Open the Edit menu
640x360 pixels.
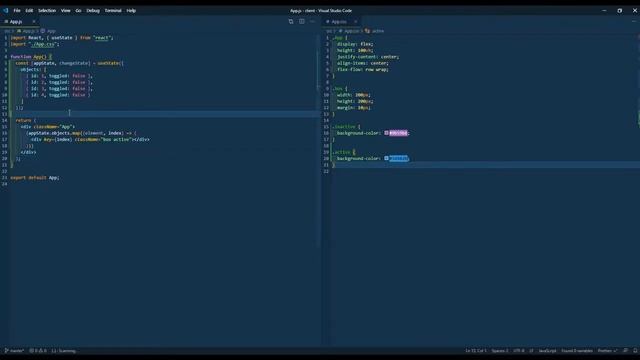pyautogui.click(x=29, y=11)
